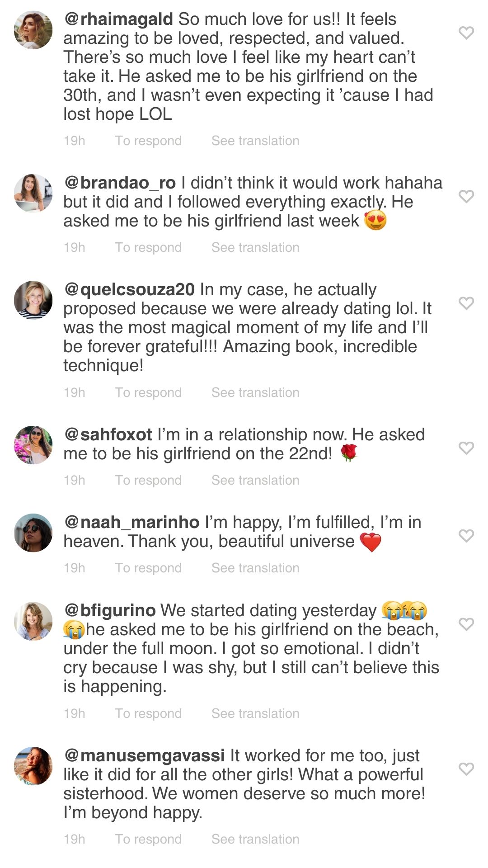Respond to bfigurino's beach comment
This screenshot has width=488, height=868.
pos(148,713)
